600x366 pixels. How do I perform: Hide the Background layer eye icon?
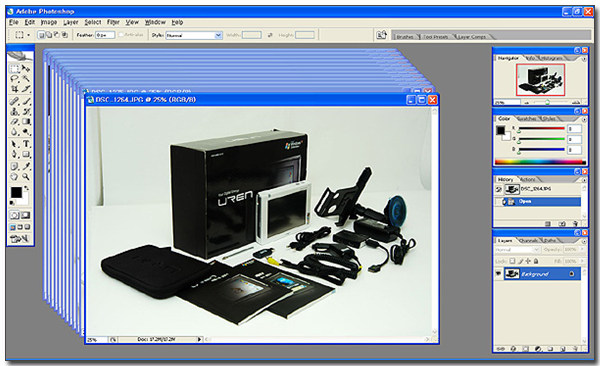point(498,274)
